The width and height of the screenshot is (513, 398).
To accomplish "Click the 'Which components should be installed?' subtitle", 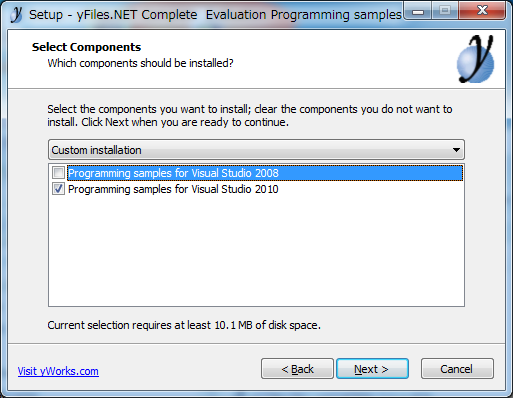I will click(140, 63).
